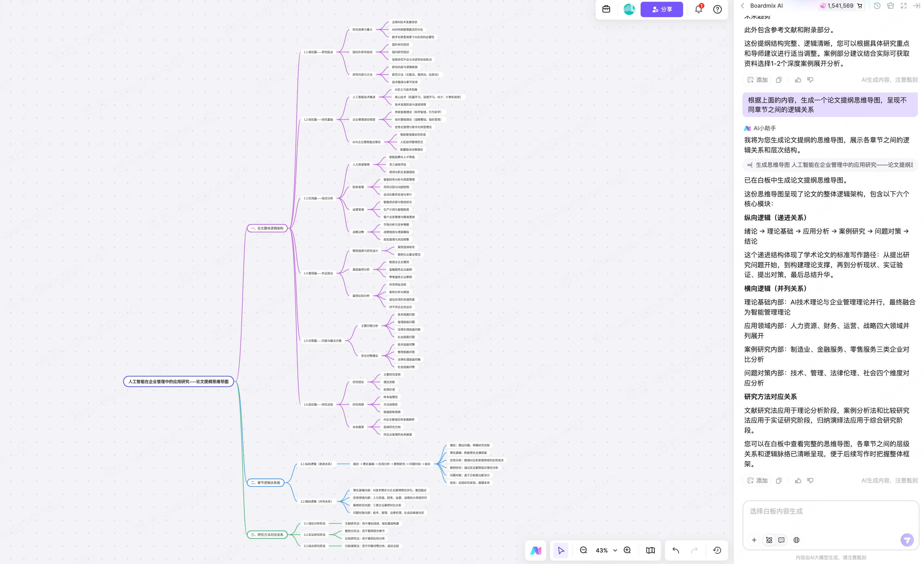Collapse the AI panel to the right
924x564 pixels.
916,6
